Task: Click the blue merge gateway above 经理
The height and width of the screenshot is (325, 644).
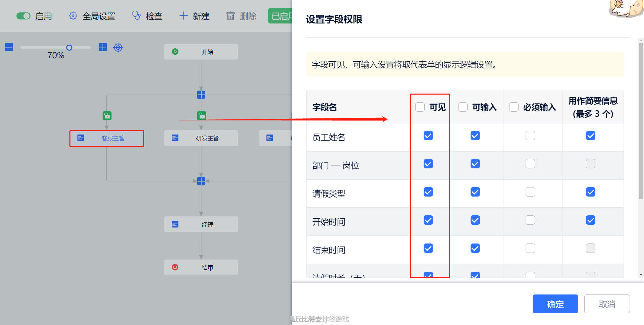Action: 201,181
